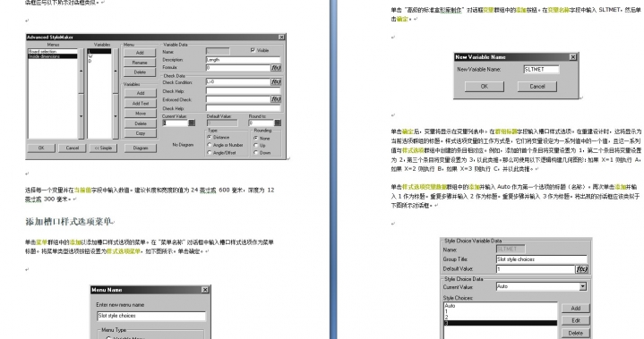Toggle the Visible checkbox
The width and height of the screenshot is (644, 339).
point(253,50)
